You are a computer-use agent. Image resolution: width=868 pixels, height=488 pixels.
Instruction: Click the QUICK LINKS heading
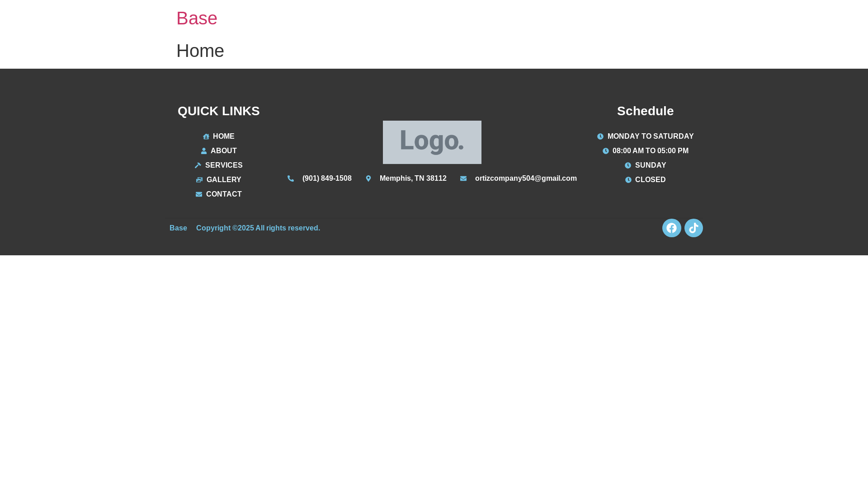click(219, 111)
